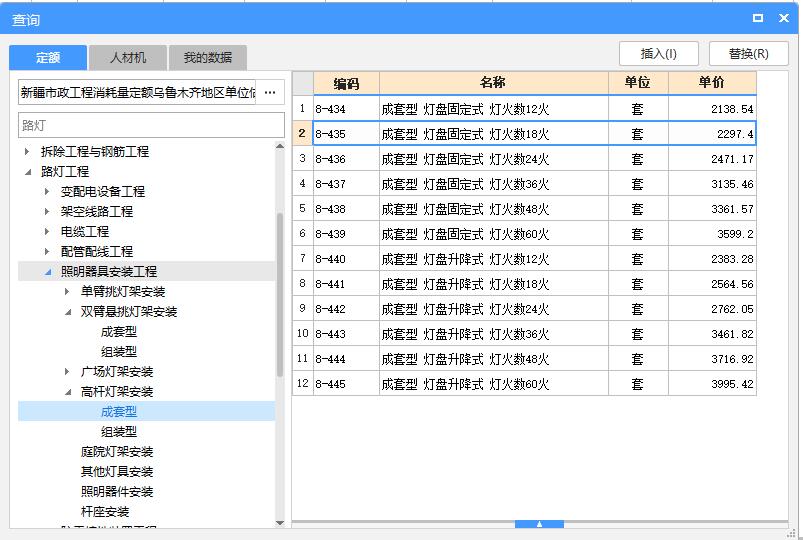
Task: Click code cell 8-435
Action: coord(346,134)
